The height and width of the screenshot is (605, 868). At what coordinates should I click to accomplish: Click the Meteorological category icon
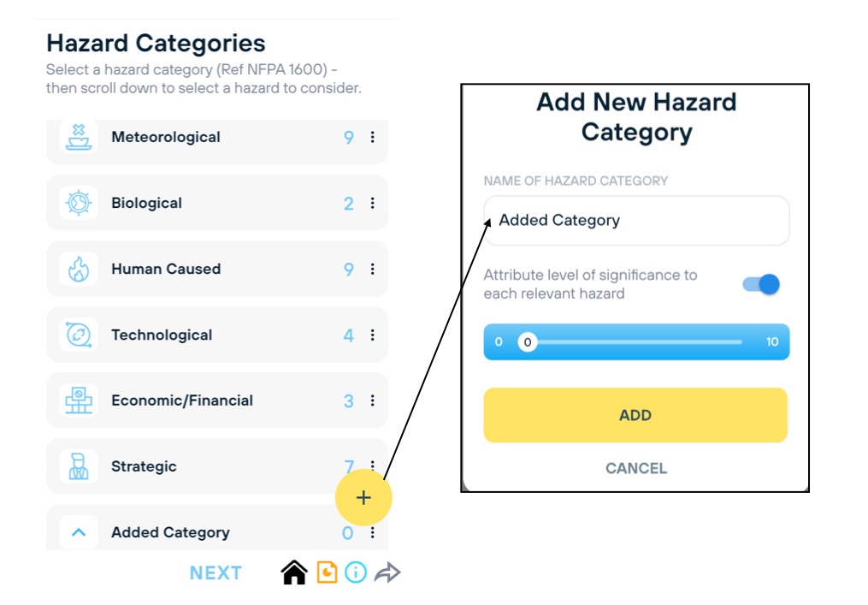coord(79,137)
